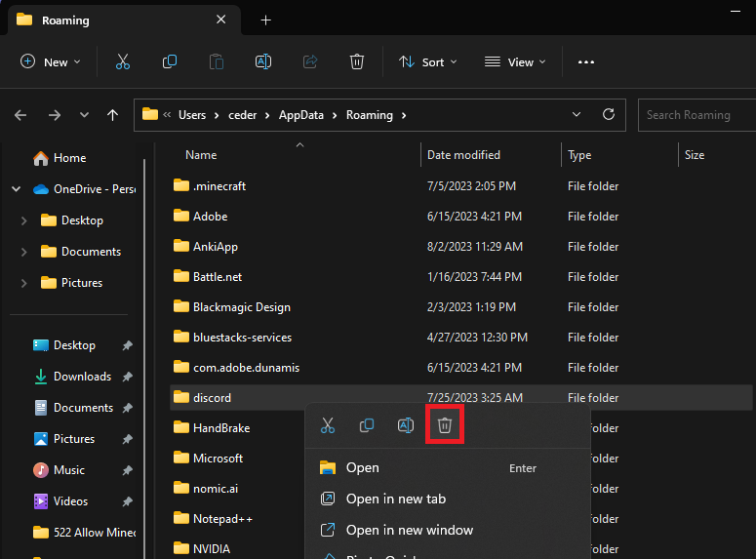The height and width of the screenshot is (559, 756).
Task: Collapse the OneDrive tree node
Action: 17,189
